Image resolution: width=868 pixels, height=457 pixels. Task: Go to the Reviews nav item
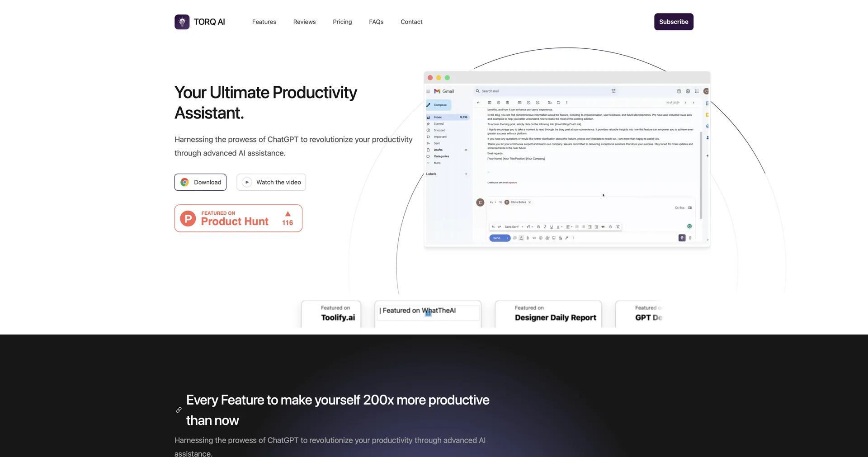[304, 22]
